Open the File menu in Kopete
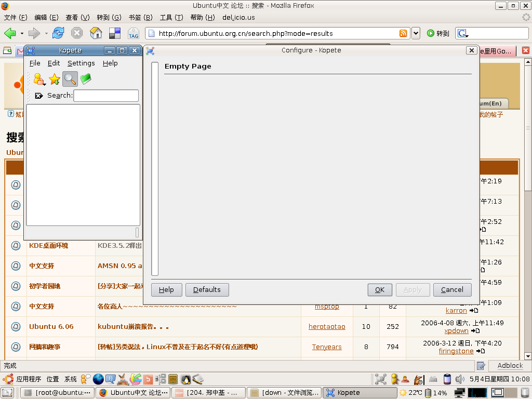 (35, 63)
